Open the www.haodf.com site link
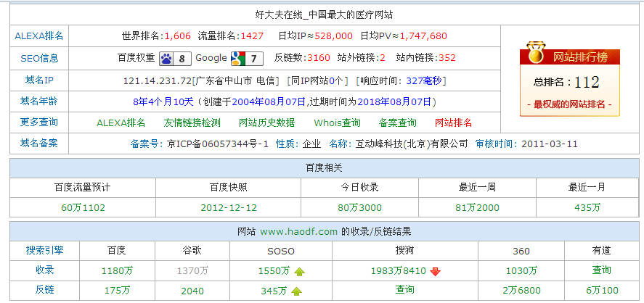This screenshot has height=303, width=644. click(298, 232)
